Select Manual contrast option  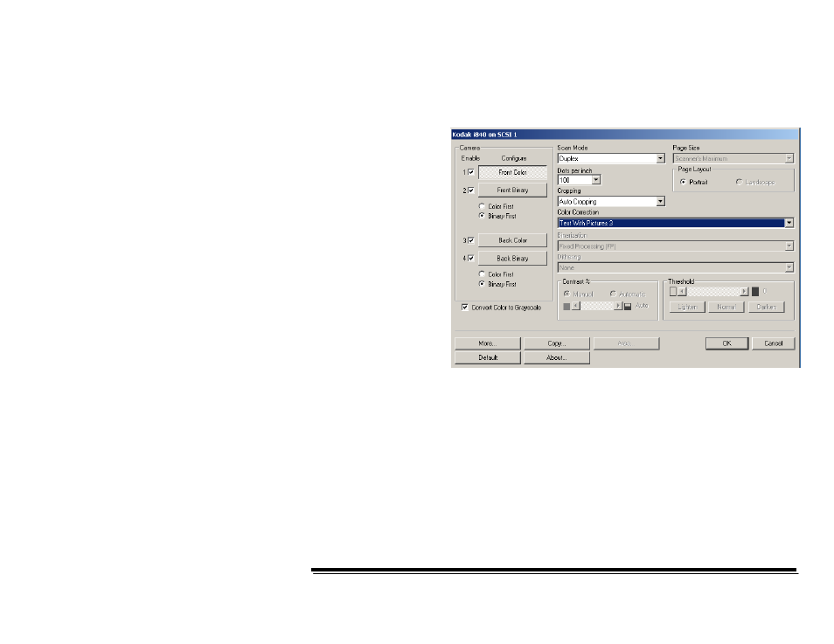[x=567, y=294]
